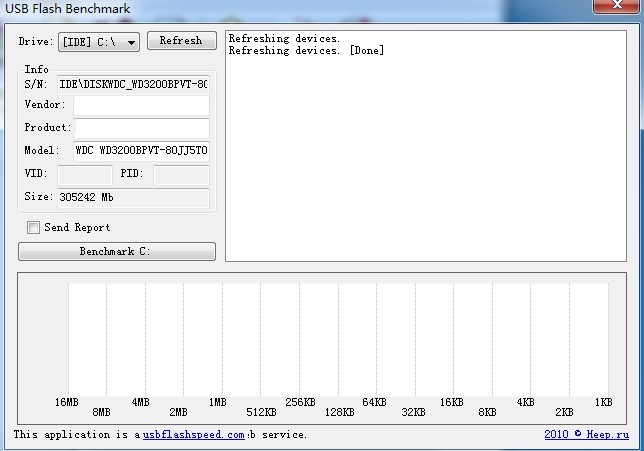Click the 64KB label on the chart
This screenshot has width=644, height=451.
point(374,402)
